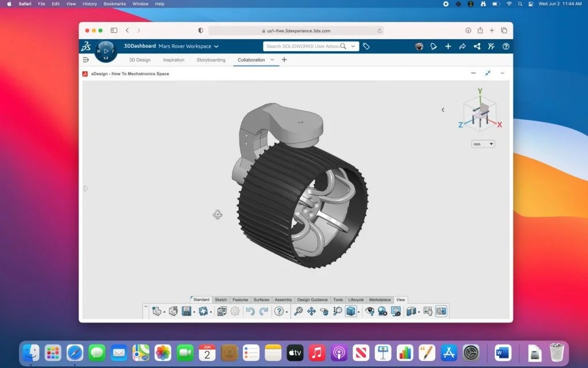588x368 pixels.
Task: Toggle the show/hide eye icon
Action: point(369,311)
